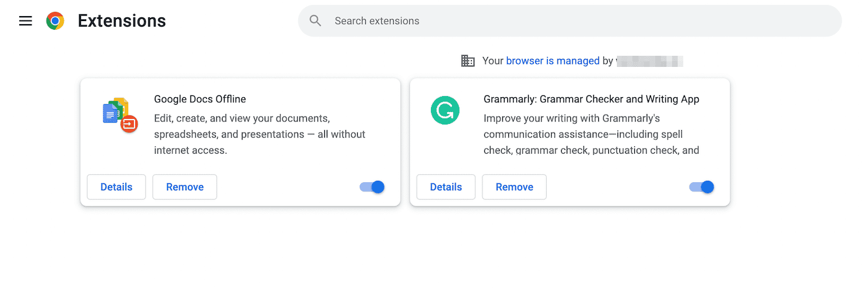Click the Grammarly: Grammar Checker title text

coord(591,99)
